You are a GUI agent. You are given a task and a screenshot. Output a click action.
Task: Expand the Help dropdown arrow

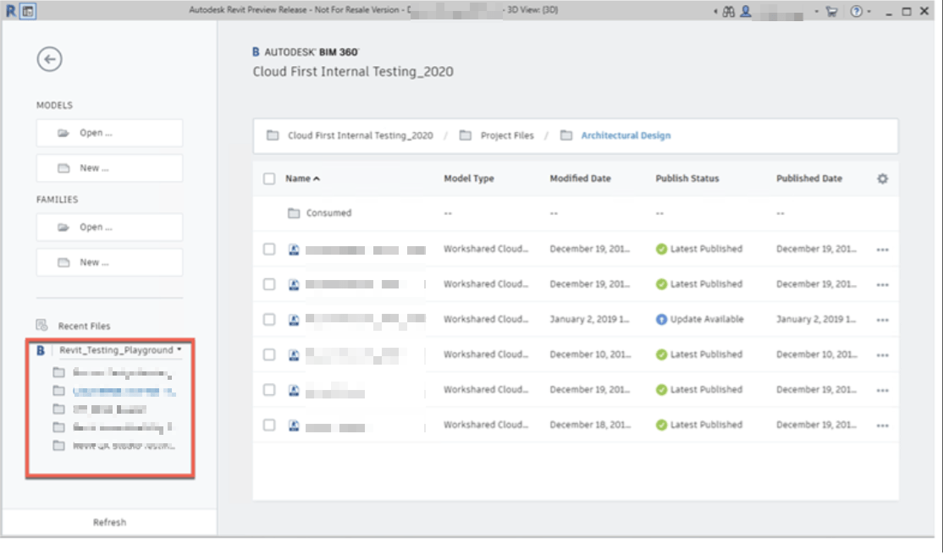(x=869, y=11)
